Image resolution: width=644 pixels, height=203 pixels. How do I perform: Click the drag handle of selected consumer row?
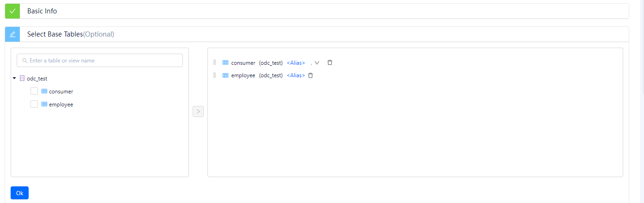click(x=215, y=62)
